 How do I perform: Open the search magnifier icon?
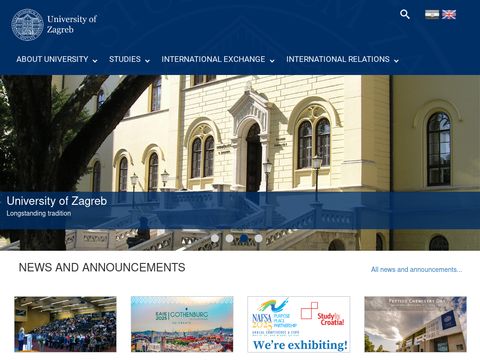[405, 14]
